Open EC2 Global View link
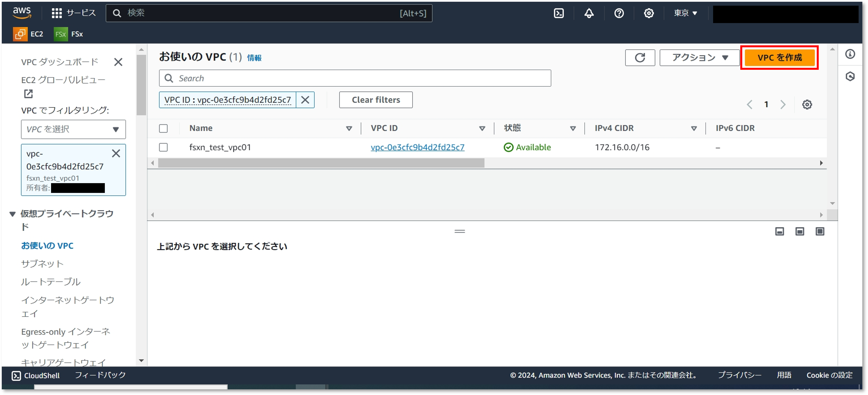 pos(63,80)
